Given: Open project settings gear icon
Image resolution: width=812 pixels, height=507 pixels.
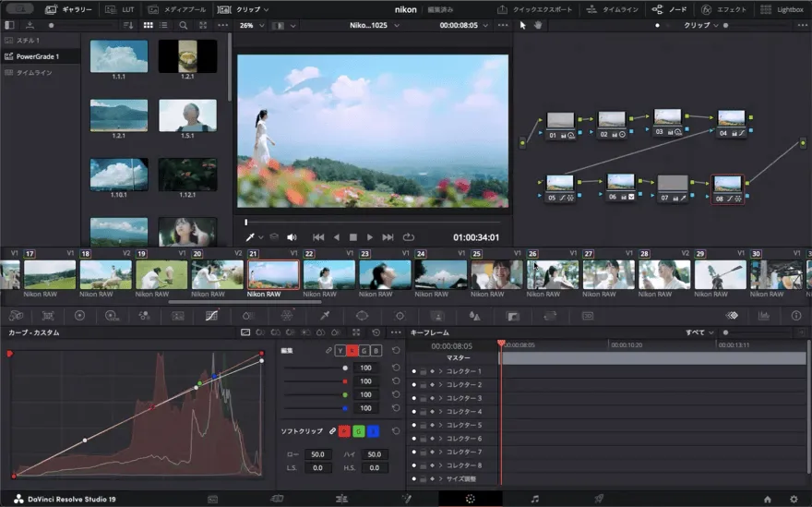Looking at the screenshot, I should click(x=793, y=499).
